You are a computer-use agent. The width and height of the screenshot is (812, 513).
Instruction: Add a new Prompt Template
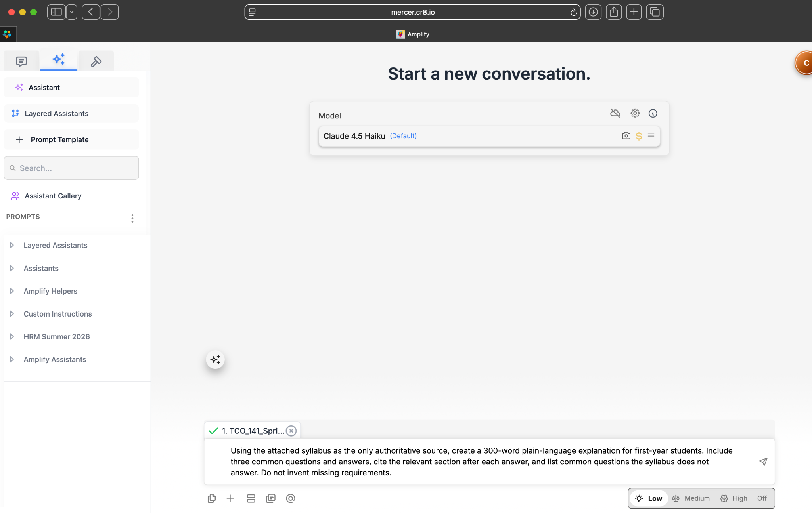click(71, 139)
